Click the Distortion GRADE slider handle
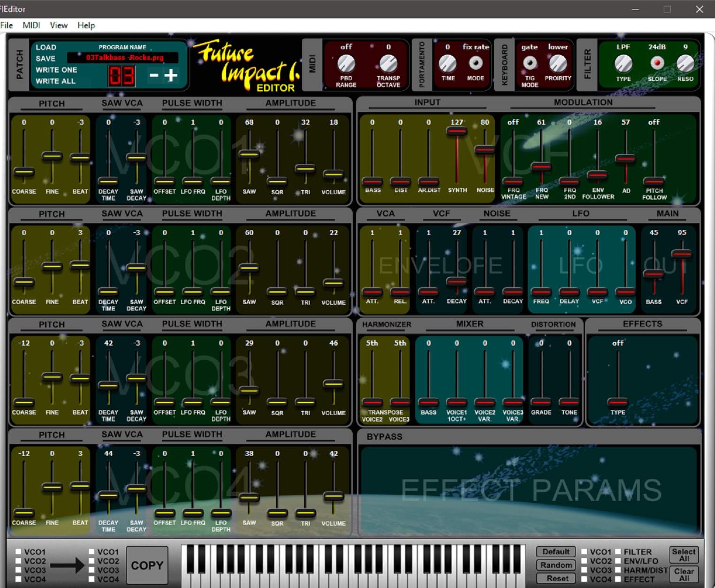The image size is (715, 588). click(x=541, y=402)
